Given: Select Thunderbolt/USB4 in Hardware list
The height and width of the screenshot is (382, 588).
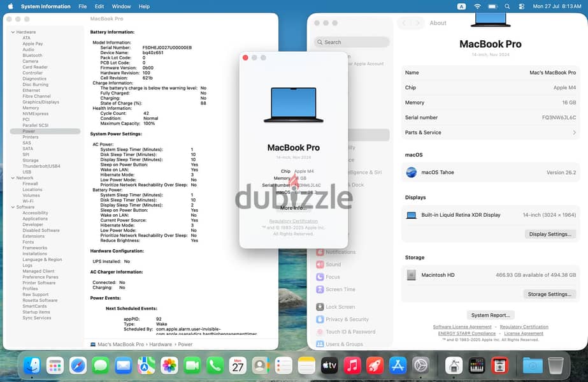Looking at the screenshot, I should 41,166.
